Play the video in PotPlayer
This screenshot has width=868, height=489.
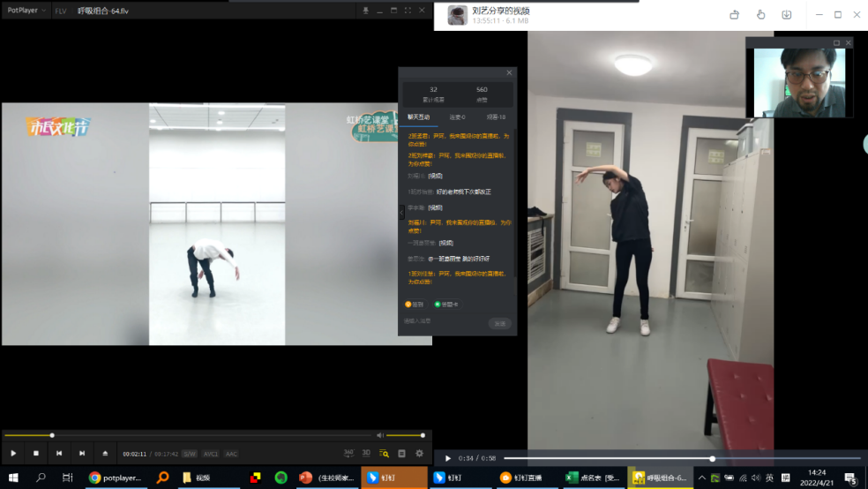[x=13, y=453]
